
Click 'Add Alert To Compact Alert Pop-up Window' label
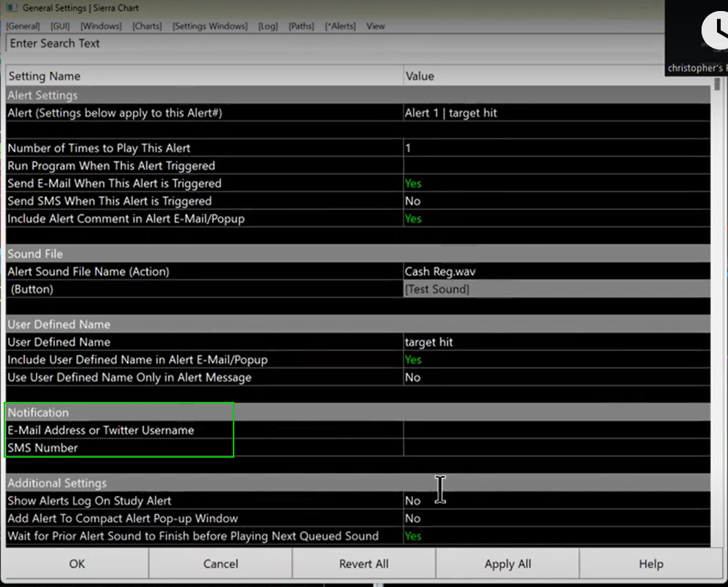[123, 518]
